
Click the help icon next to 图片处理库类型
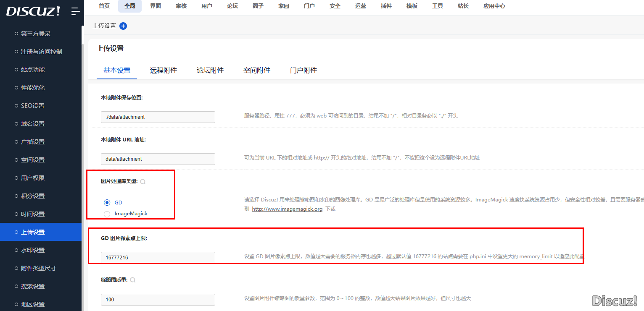(143, 182)
